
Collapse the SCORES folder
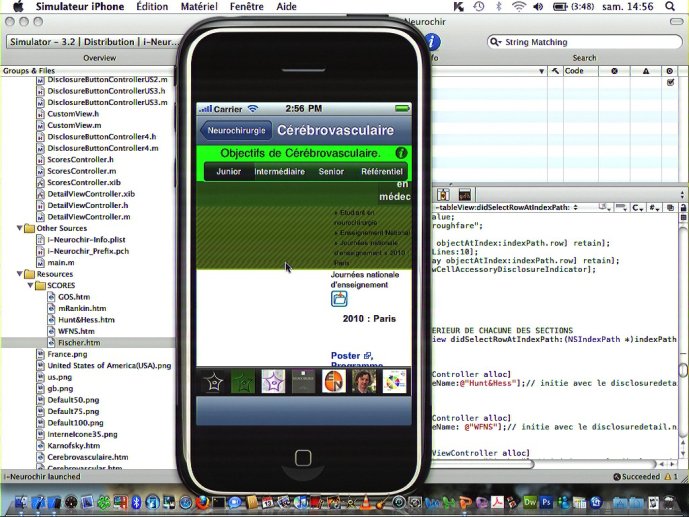(30, 285)
